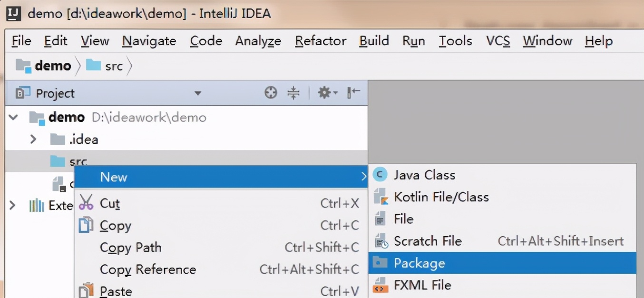
Task: Open the Analyze menu
Action: 258,41
